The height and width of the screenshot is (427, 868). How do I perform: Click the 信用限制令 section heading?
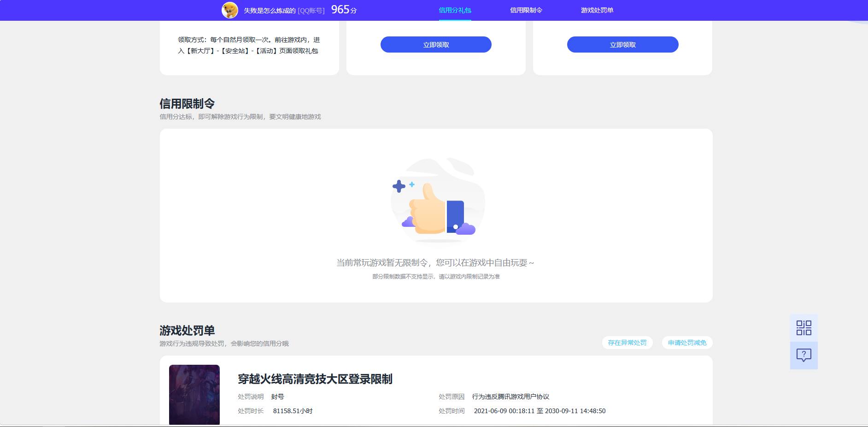[187, 104]
